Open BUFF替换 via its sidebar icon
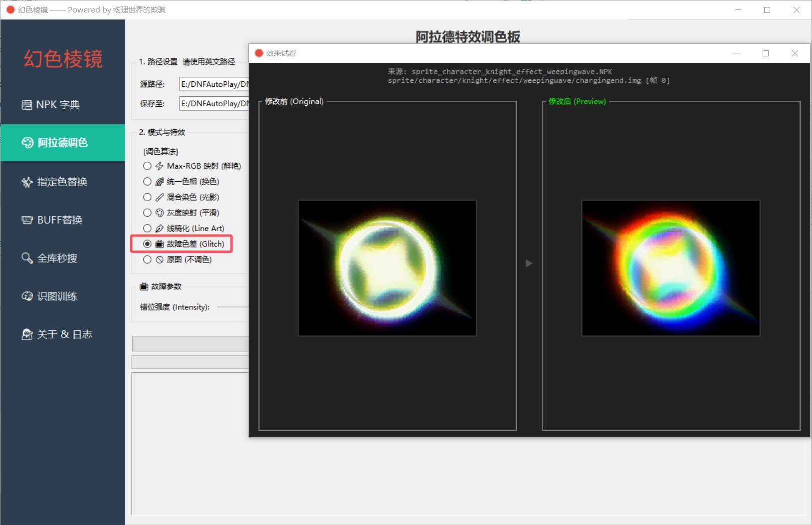Image resolution: width=812 pixels, height=525 pixels. pos(27,220)
